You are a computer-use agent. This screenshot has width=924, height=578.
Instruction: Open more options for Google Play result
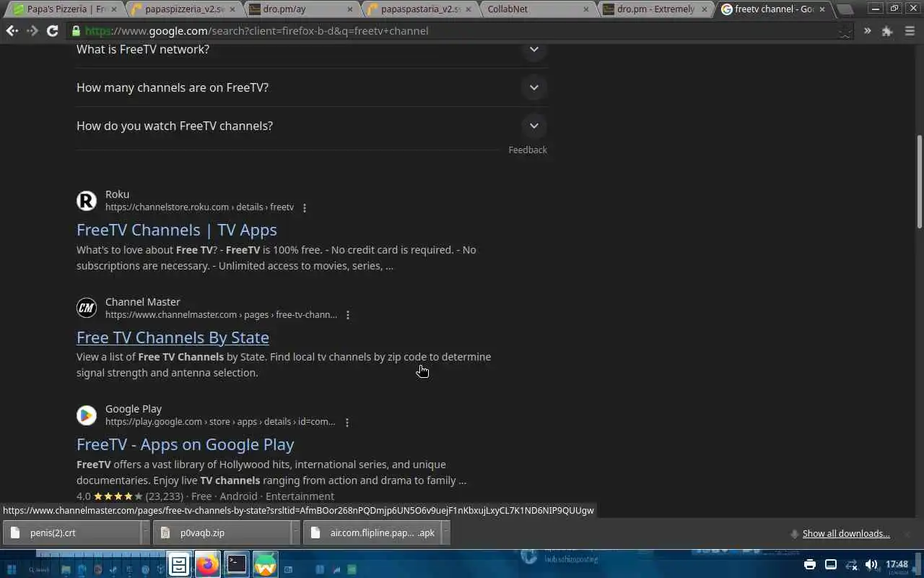[x=346, y=423]
